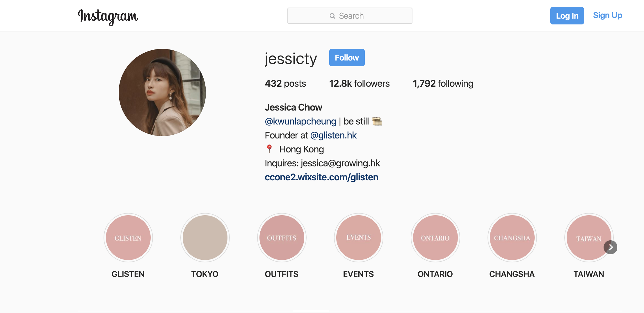Click the Follow button for jessicty
644x313 pixels.
point(347,58)
